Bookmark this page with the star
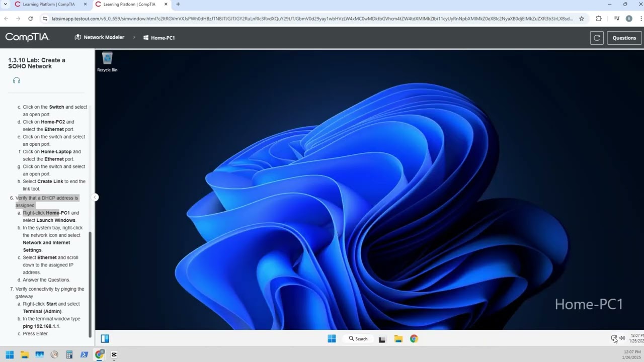Image resolution: width=644 pixels, height=362 pixels. click(x=582, y=19)
